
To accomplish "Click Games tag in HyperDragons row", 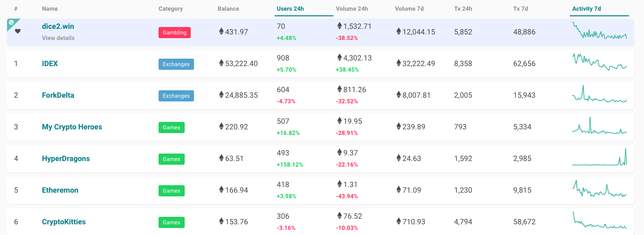I will tap(172, 159).
